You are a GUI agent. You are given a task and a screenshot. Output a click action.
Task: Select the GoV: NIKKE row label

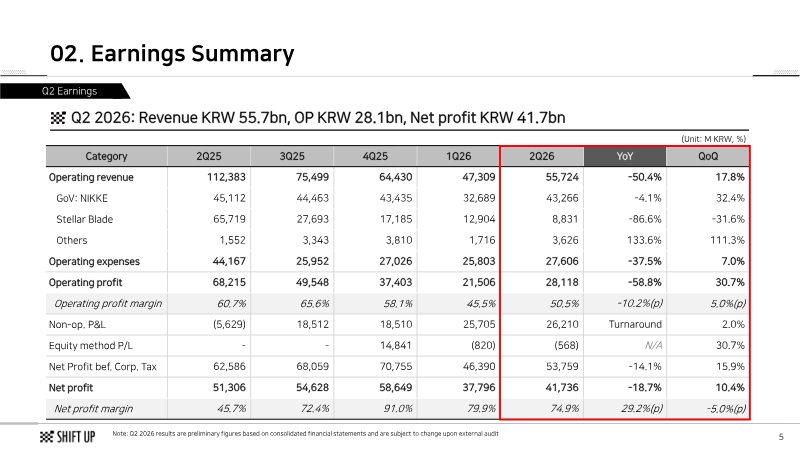[x=82, y=198]
